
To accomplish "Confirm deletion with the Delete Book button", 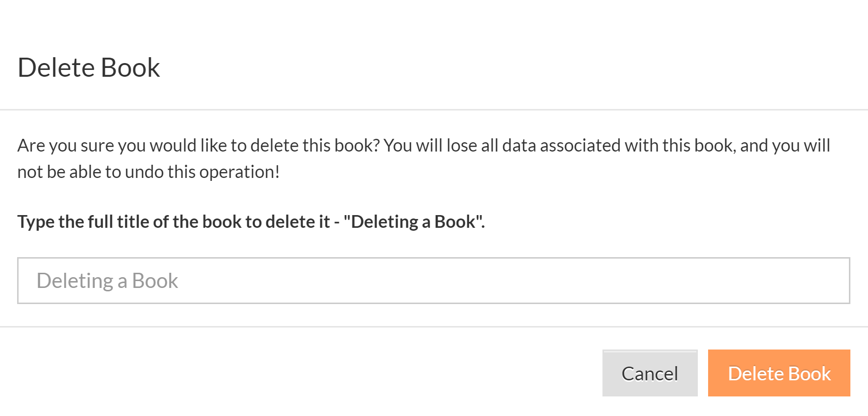I will (779, 373).
